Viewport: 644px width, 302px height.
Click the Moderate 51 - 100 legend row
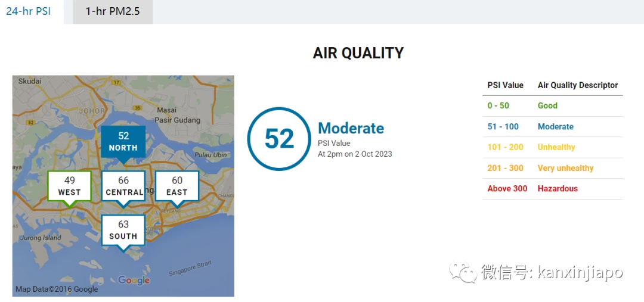(x=552, y=127)
